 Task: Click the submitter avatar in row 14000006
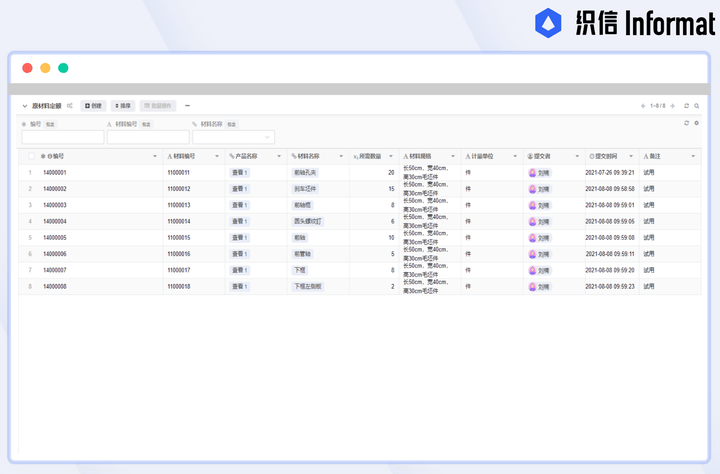[x=533, y=254]
